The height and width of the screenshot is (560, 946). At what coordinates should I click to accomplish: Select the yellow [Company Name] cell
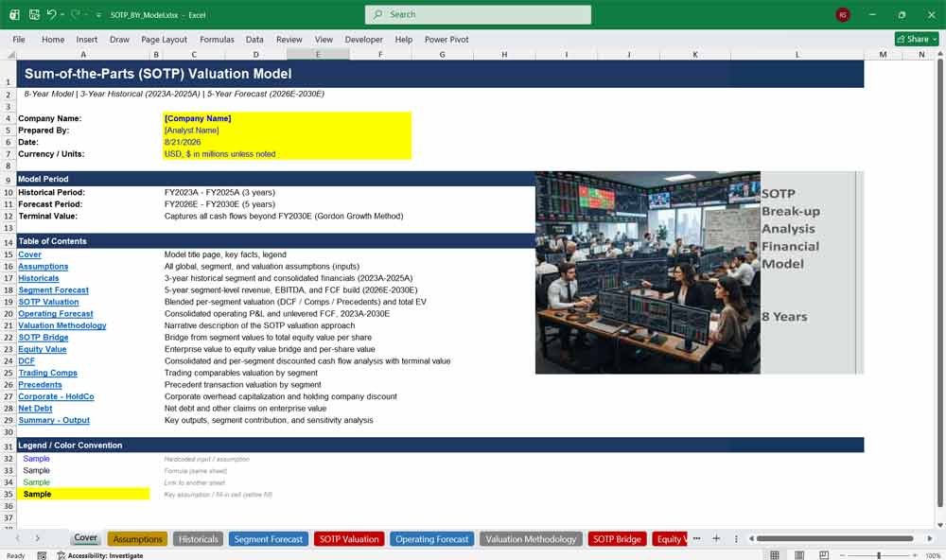click(288, 118)
